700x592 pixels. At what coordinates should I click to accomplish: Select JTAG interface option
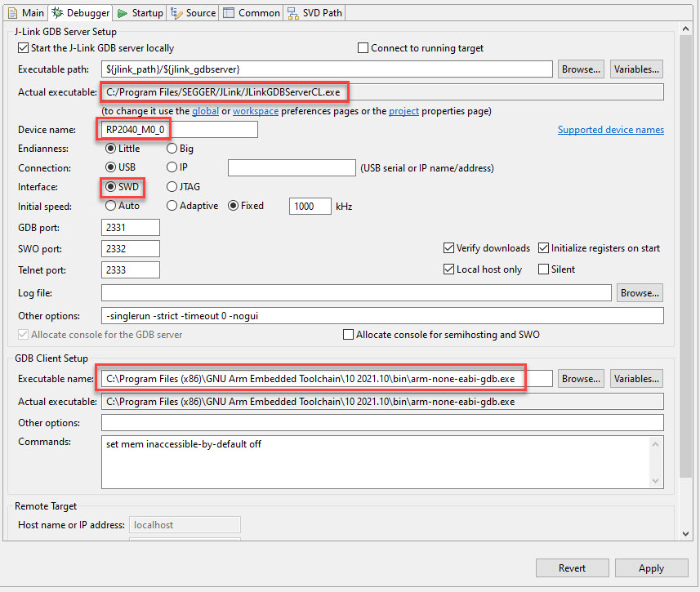(172, 187)
